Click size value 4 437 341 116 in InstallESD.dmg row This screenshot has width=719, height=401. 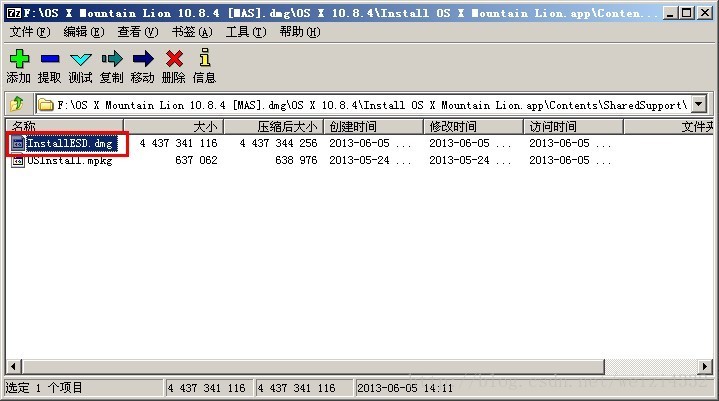click(x=178, y=143)
